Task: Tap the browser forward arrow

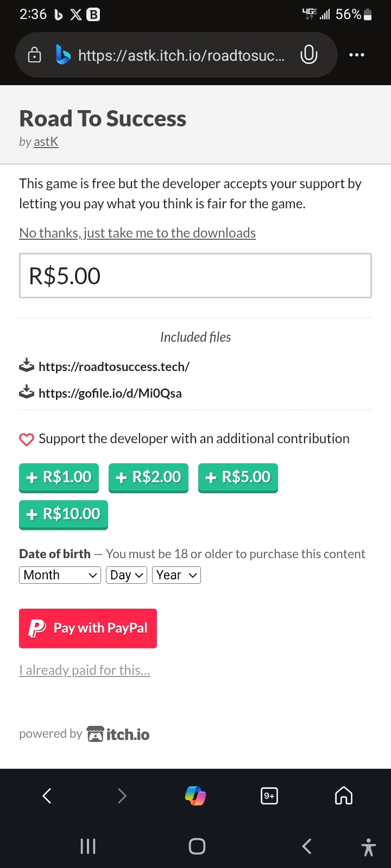Action: tap(122, 796)
